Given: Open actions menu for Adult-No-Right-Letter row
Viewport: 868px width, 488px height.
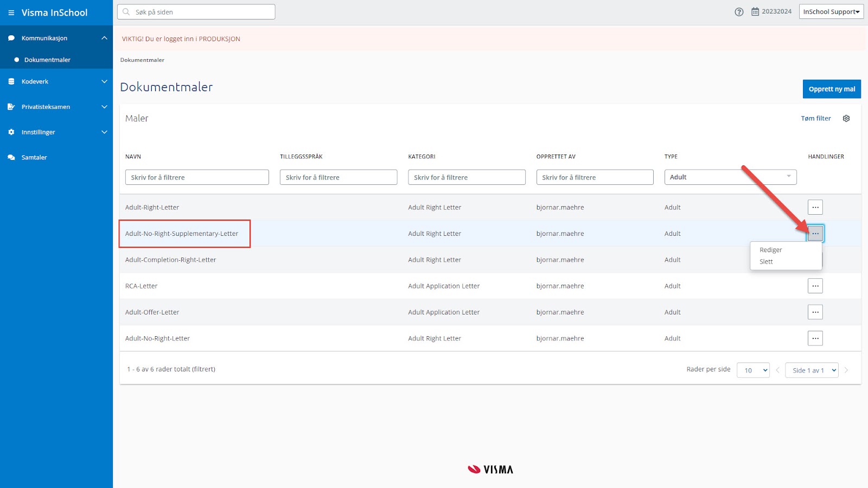Looking at the screenshot, I should (x=815, y=338).
